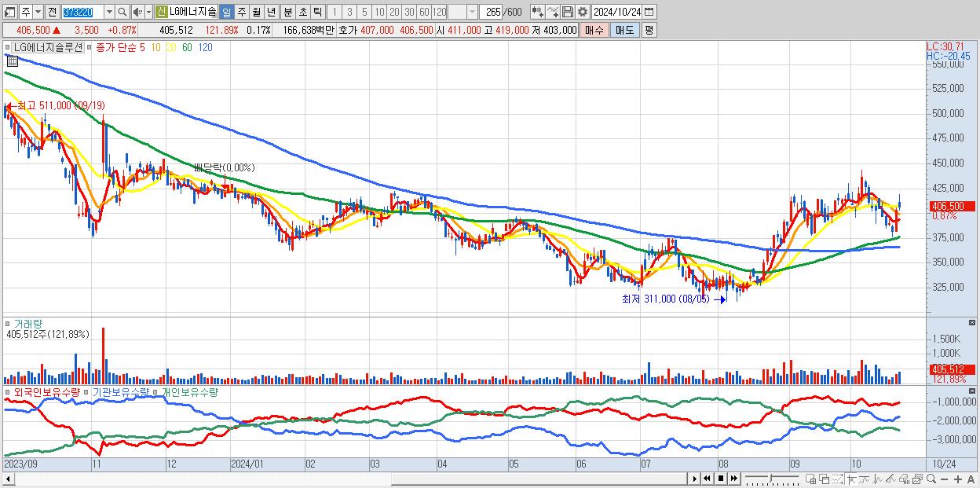Click the pencil line drawing icon
This screenshot has height=488, width=980.
point(891,479)
